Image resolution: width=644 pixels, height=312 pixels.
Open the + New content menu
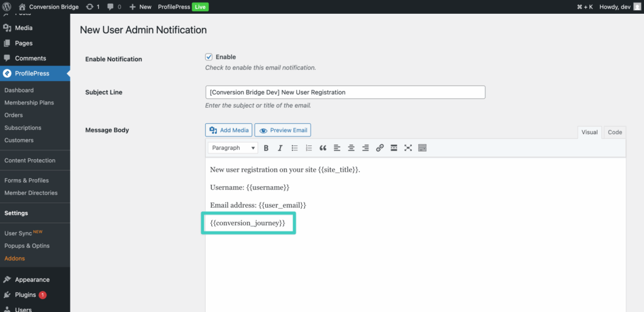[x=140, y=7]
